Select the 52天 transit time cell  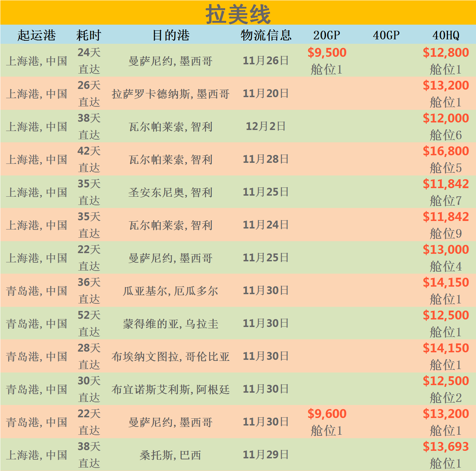89,315
